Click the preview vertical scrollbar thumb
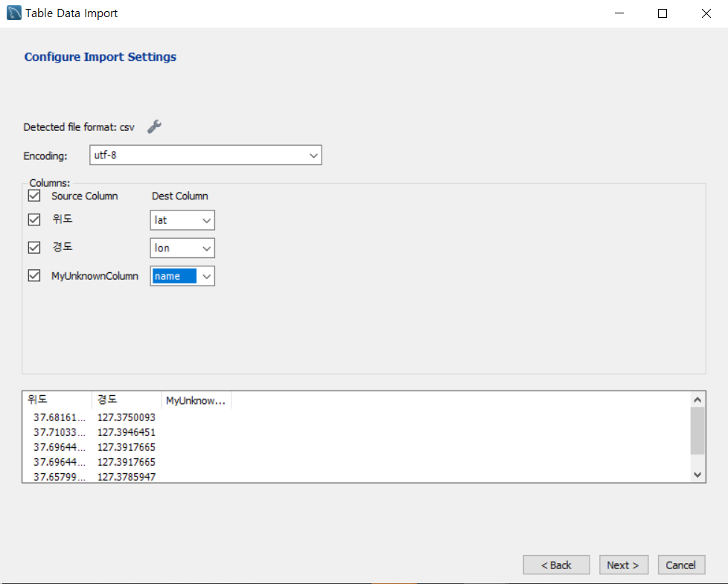This screenshot has height=584, width=728. point(697,431)
